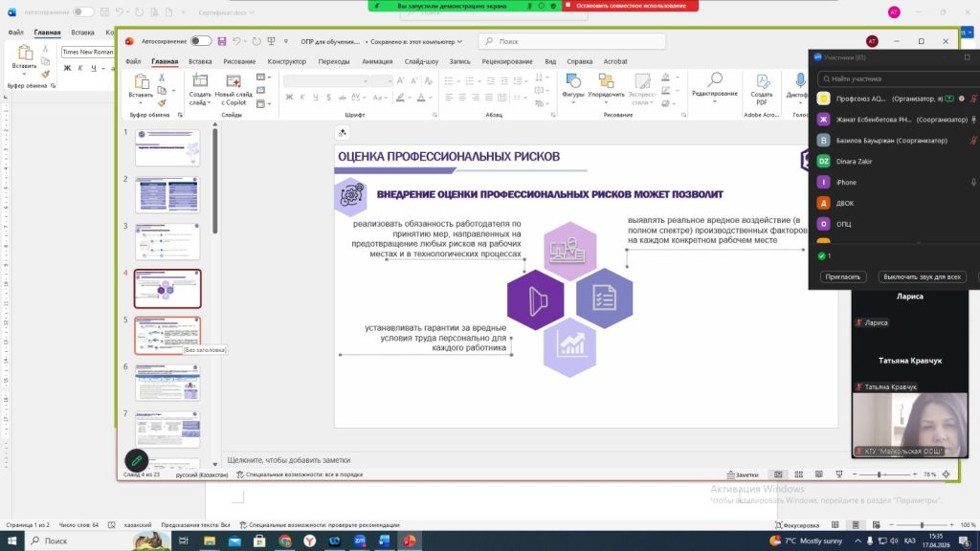Toggle Focus mode (Фокусировка) in Word
This screenshot has height=551, width=980.
[x=795, y=525]
